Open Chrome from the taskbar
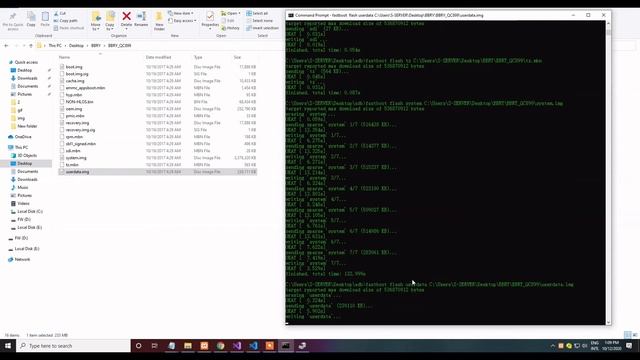Viewport: 640px width, 360px height. click(x=220, y=346)
